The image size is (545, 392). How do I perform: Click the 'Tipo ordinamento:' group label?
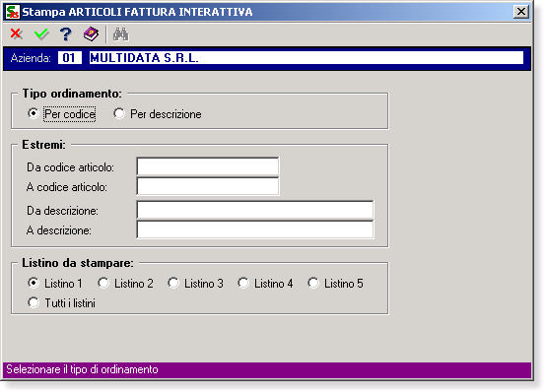[72, 94]
